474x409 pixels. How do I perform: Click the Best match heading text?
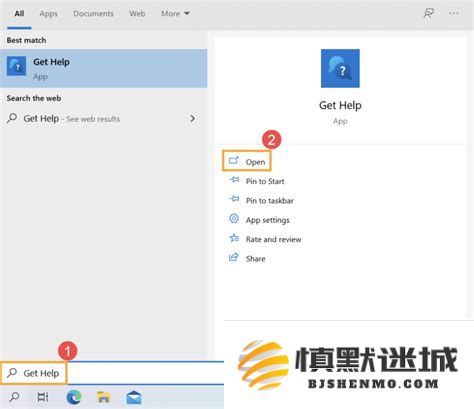26,40
